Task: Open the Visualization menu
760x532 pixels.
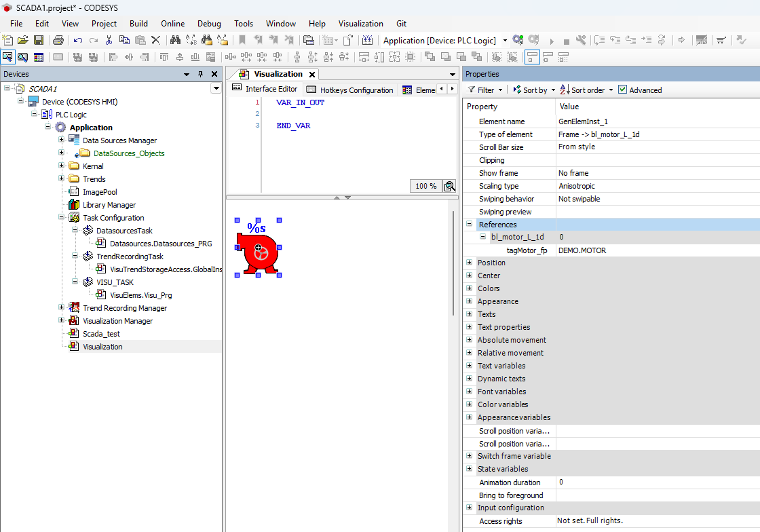Action: pos(360,24)
